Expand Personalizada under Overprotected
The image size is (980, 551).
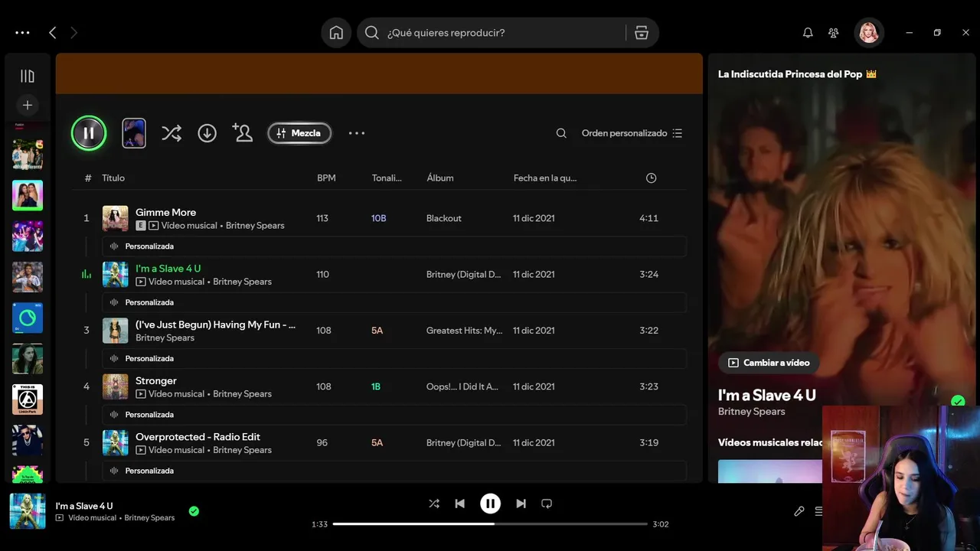[x=394, y=471]
